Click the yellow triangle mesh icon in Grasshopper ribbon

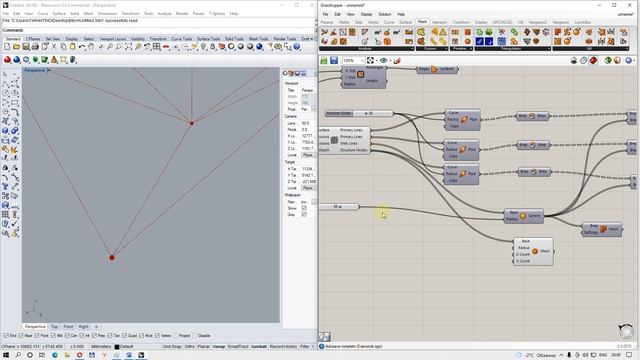[443, 32]
